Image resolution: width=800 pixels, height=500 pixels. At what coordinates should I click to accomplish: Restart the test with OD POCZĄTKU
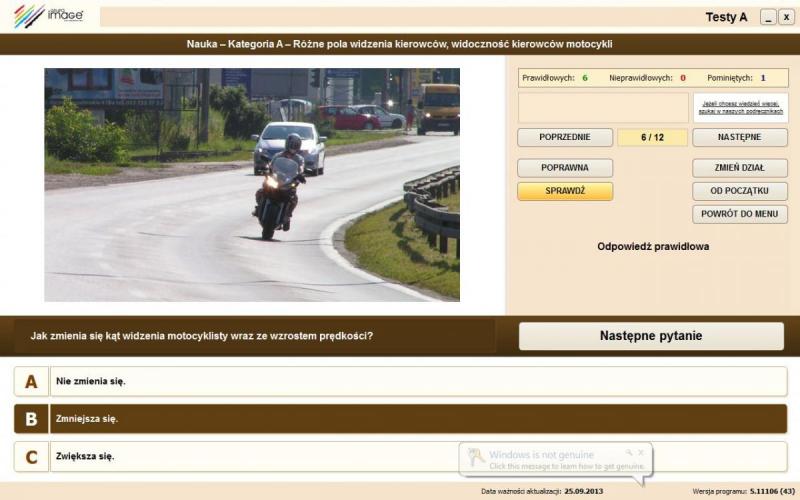coord(739,191)
